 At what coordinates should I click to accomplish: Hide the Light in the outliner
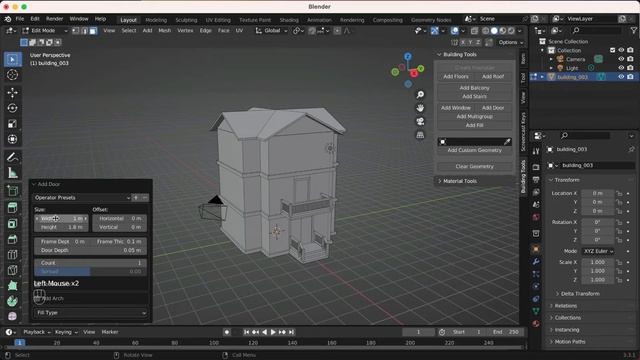click(621, 68)
